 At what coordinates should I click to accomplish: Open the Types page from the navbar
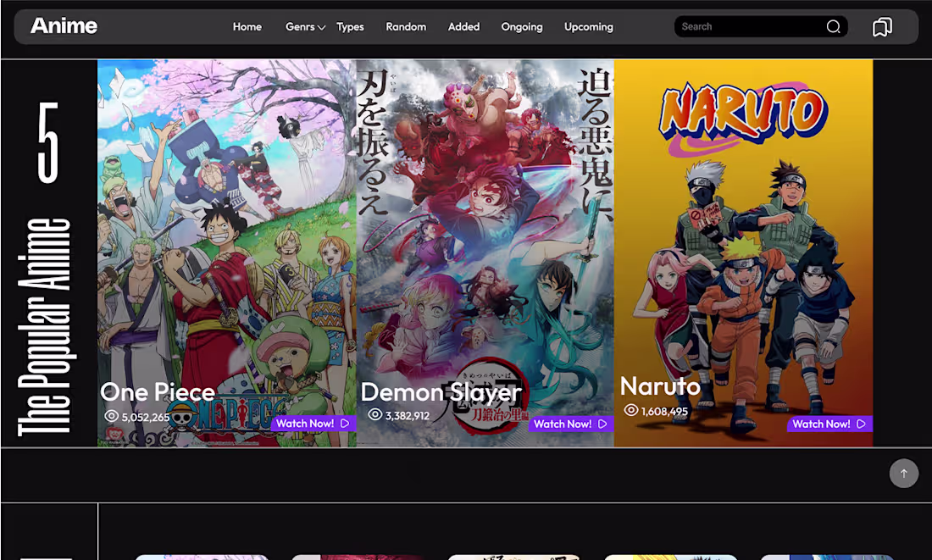[x=350, y=26]
